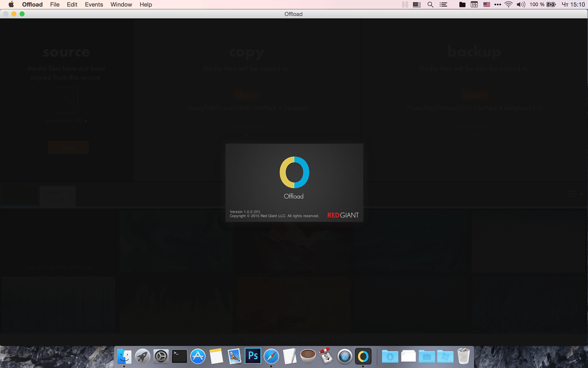Open the Macintosh HD source dropdown
This screenshot has height=368, width=588.
click(x=67, y=120)
